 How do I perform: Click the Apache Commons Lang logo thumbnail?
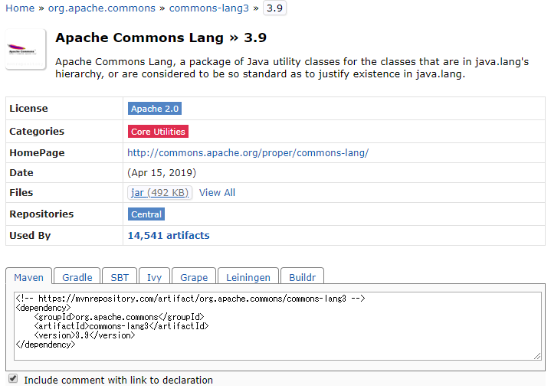(25, 50)
